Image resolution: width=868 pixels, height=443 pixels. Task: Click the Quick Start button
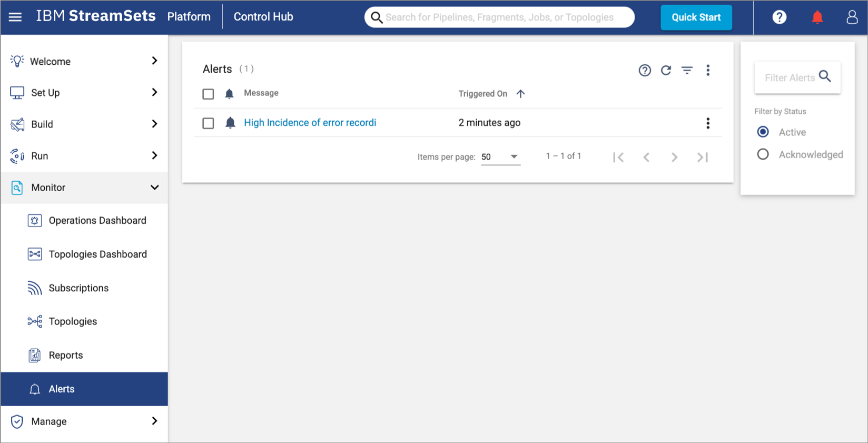pyautogui.click(x=696, y=17)
